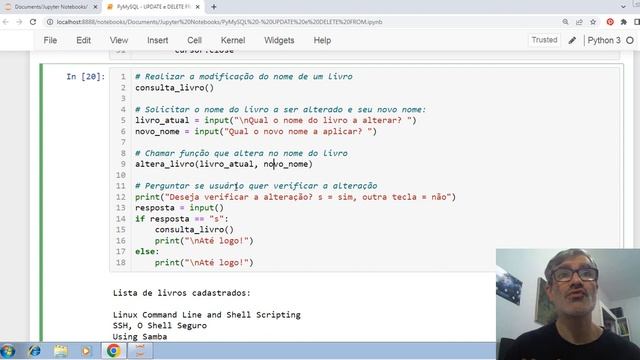Open the tab search chevron

pyautogui.click(x=623, y=7)
